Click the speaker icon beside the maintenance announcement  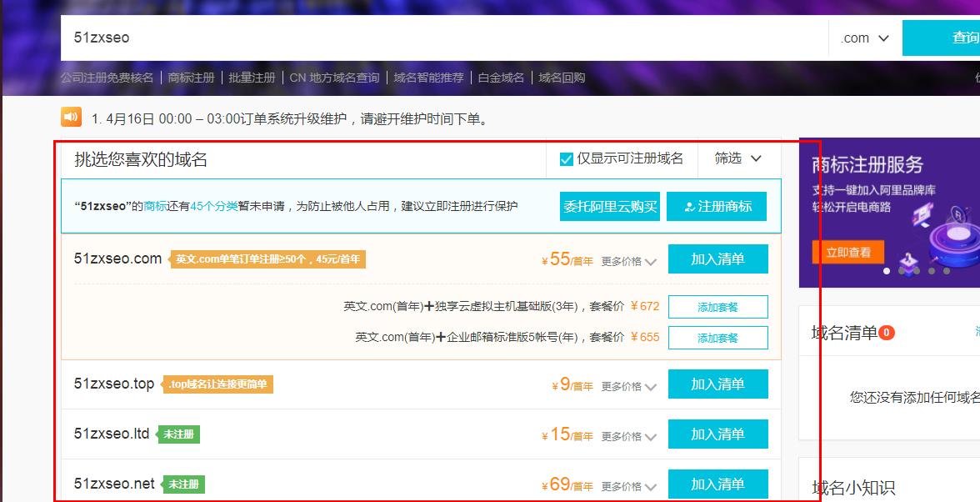point(70,117)
